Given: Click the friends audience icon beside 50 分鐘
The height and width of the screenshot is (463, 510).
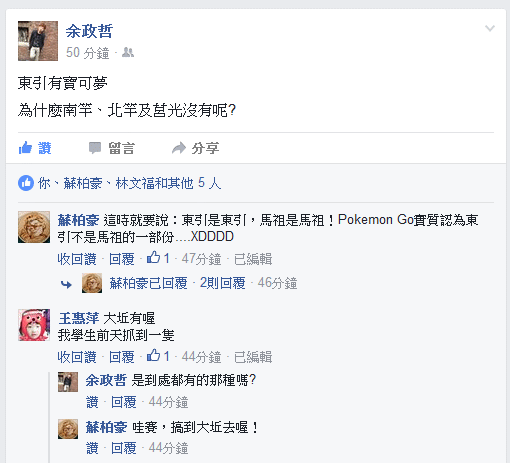Looking at the screenshot, I should [128, 52].
